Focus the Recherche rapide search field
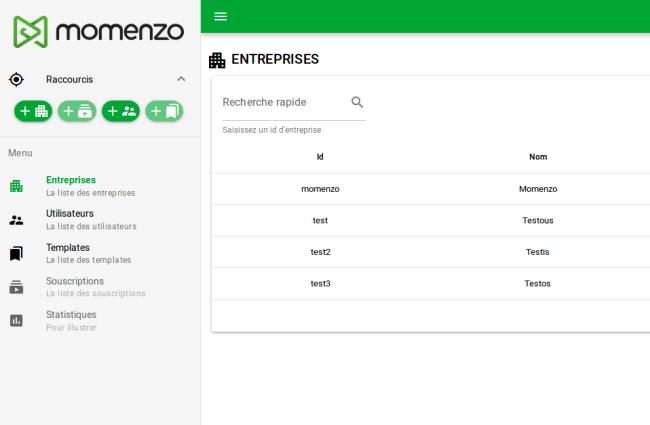 click(x=285, y=102)
